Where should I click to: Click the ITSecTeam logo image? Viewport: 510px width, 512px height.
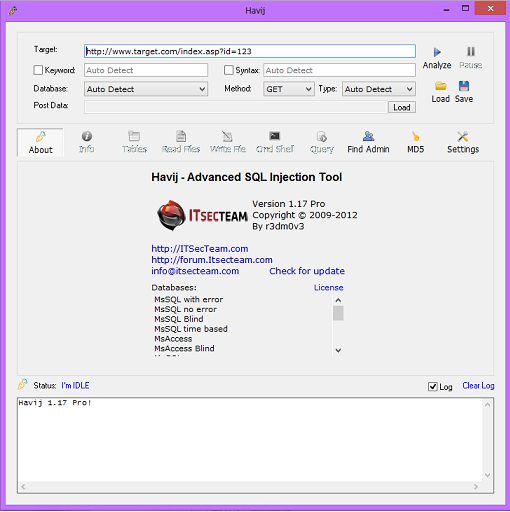coord(202,215)
